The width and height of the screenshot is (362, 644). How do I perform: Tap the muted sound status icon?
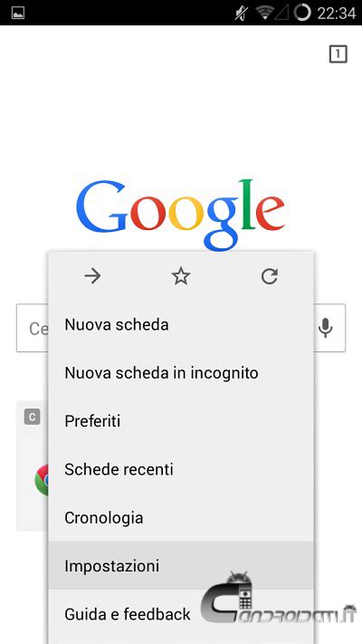click(242, 13)
